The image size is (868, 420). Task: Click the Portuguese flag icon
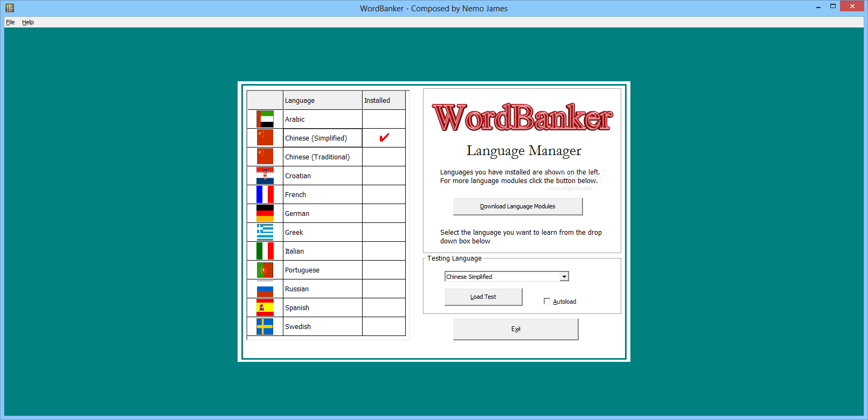click(x=265, y=270)
